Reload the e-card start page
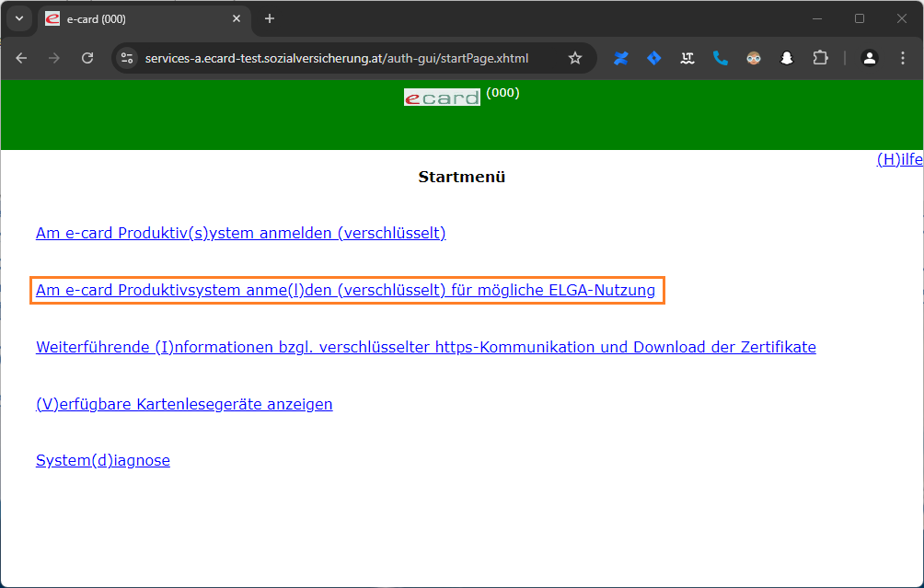 [x=87, y=58]
